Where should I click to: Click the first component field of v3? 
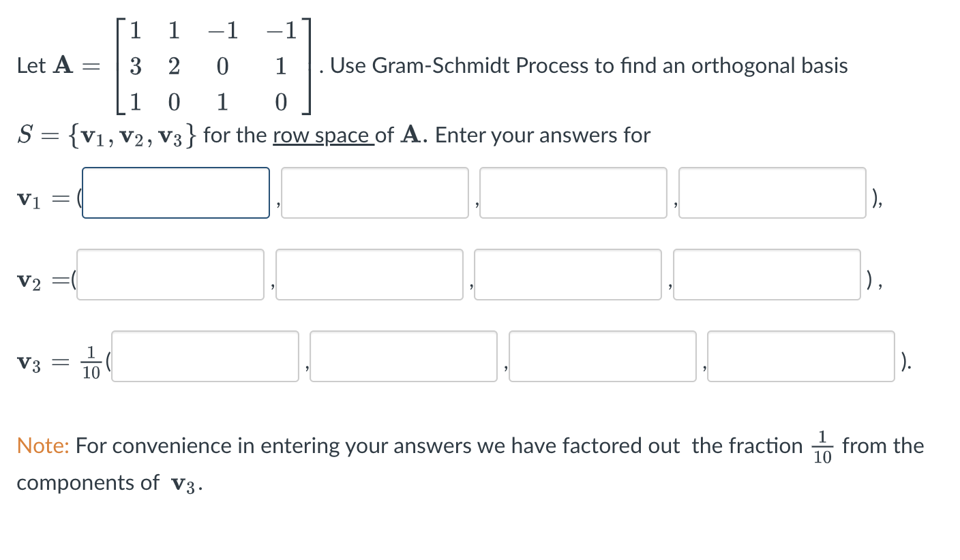pos(205,356)
